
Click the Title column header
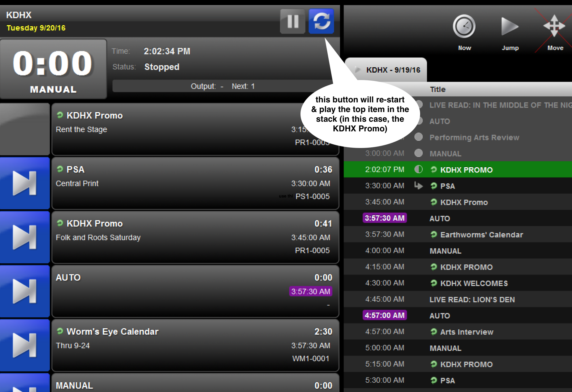pos(438,89)
